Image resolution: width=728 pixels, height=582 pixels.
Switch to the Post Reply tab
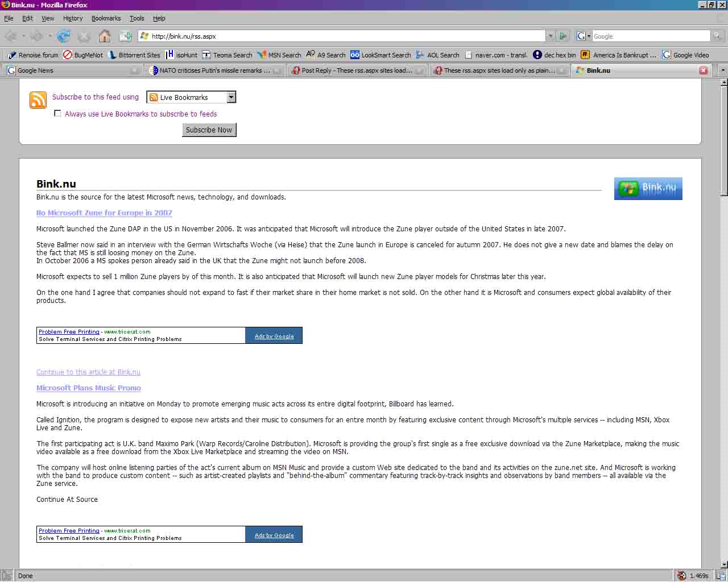pyautogui.click(x=357, y=70)
